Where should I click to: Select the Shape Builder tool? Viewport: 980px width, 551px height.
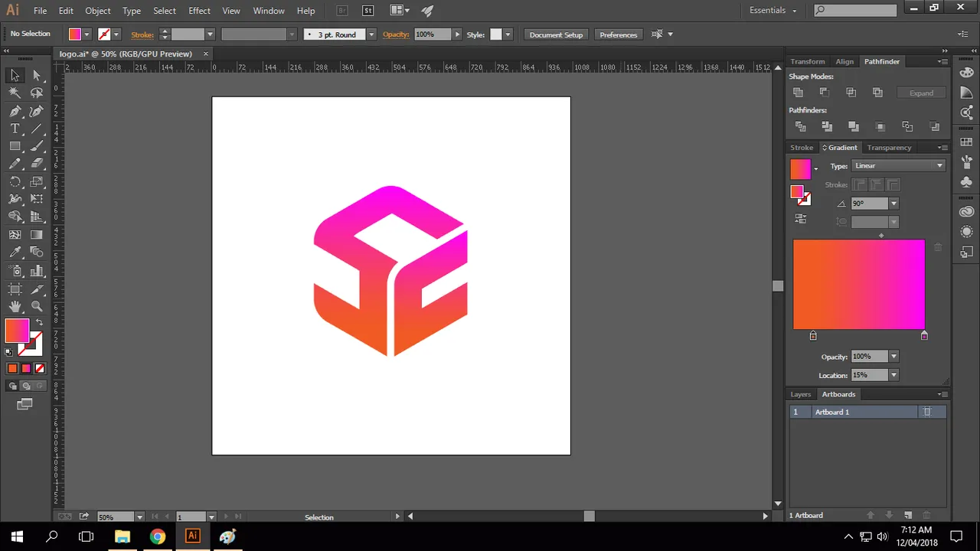click(15, 217)
